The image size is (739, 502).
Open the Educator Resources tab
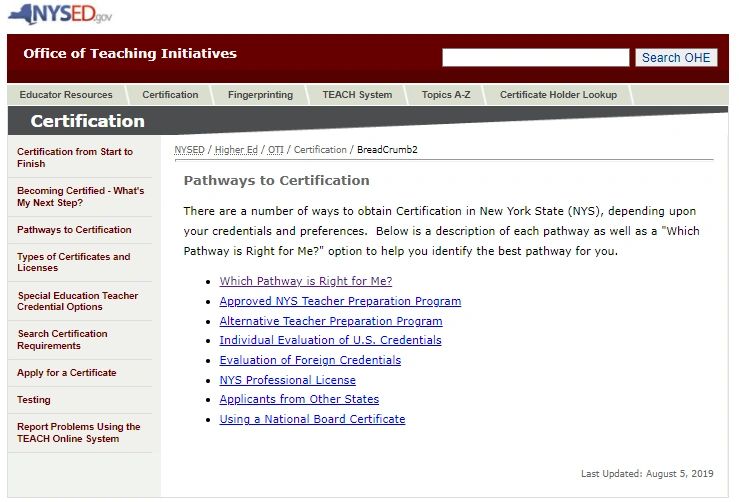click(66, 95)
